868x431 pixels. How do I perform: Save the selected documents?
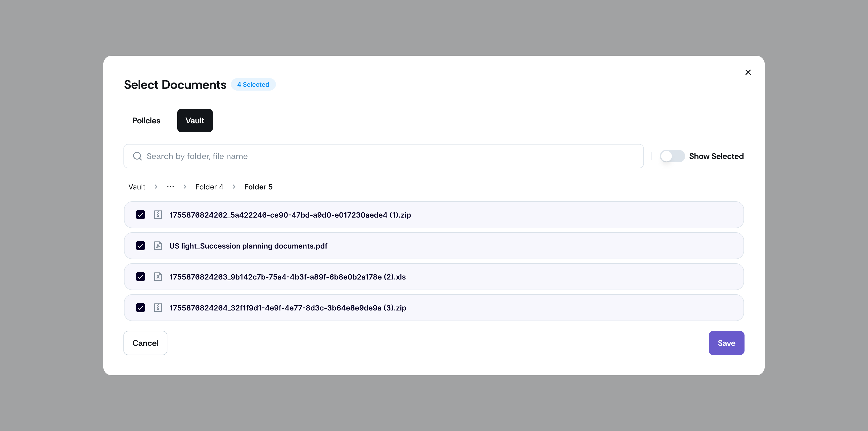pyautogui.click(x=726, y=343)
